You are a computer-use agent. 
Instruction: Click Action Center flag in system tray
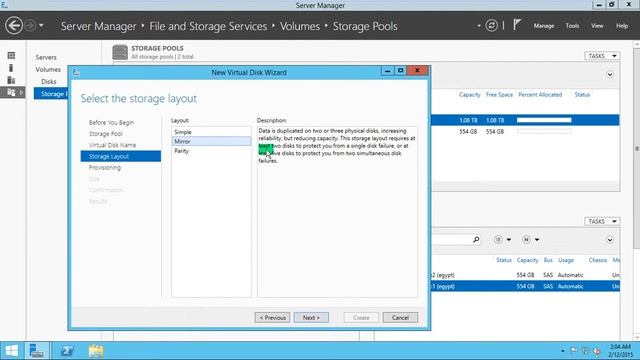[x=573, y=350]
